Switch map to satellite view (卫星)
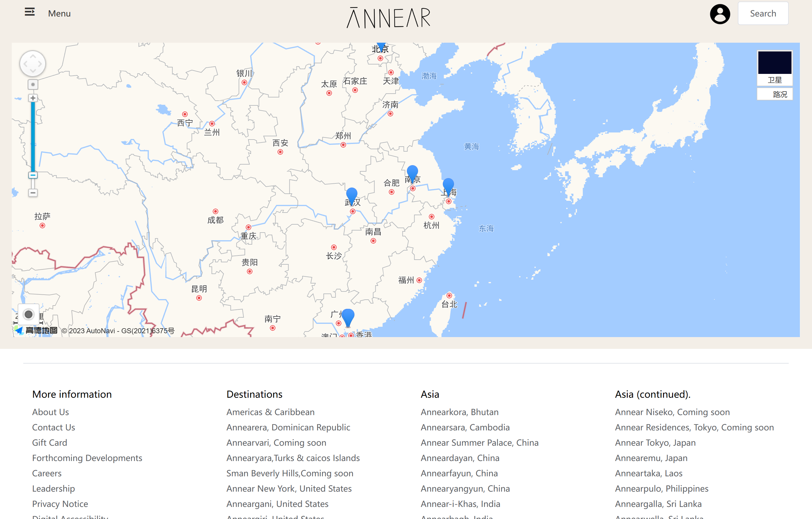 [775, 68]
